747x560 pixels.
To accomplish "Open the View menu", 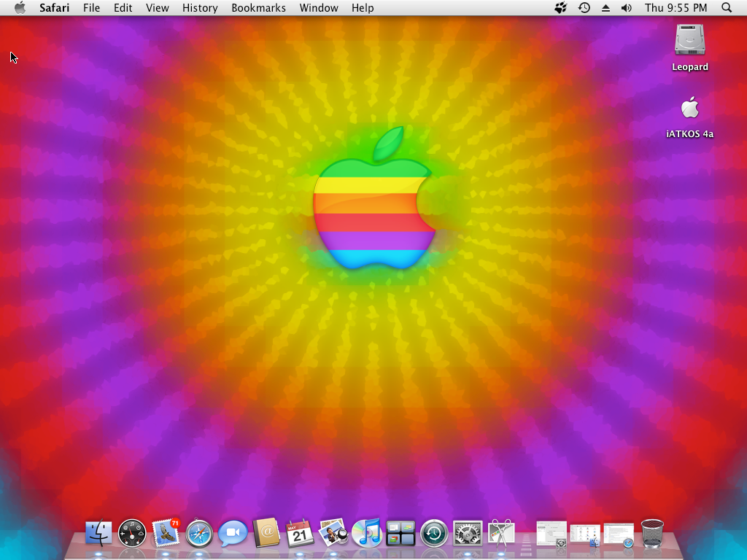I will (x=158, y=8).
